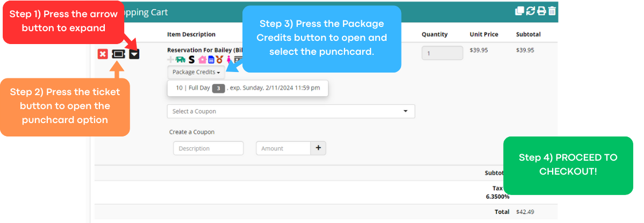This screenshot has height=223, width=644.
Task: Click the coupon Amount field
Action: [283, 148]
